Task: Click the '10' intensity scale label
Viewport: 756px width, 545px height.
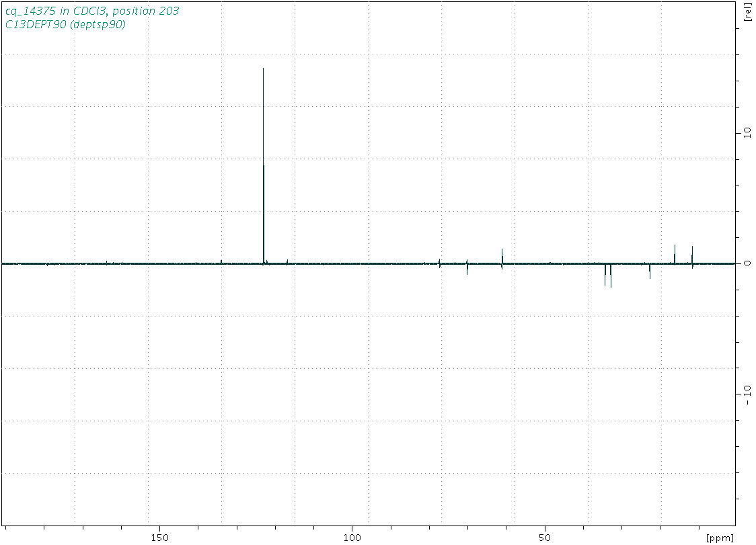Action: tap(748, 132)
